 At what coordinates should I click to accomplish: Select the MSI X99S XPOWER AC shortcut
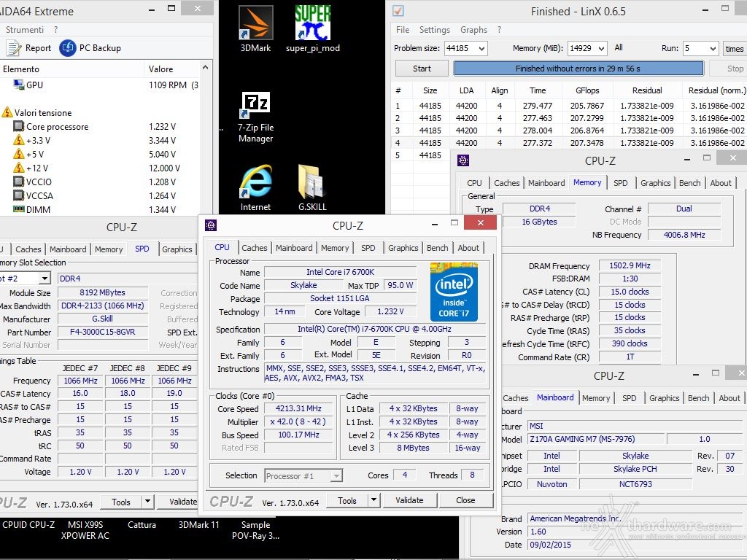(x=85, y=530)
